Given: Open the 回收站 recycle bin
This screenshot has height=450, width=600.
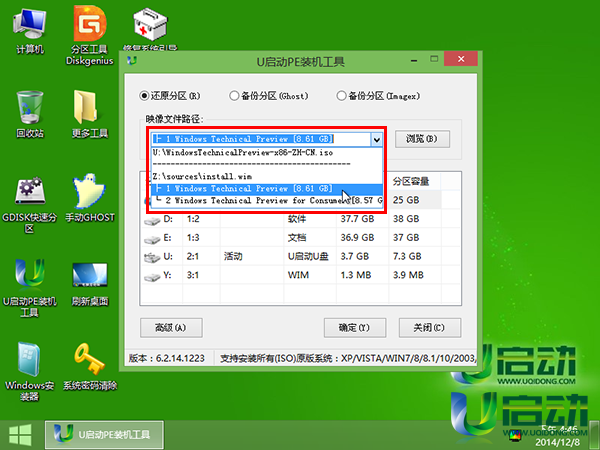Looking at the screenshot, I should (29, 114).
